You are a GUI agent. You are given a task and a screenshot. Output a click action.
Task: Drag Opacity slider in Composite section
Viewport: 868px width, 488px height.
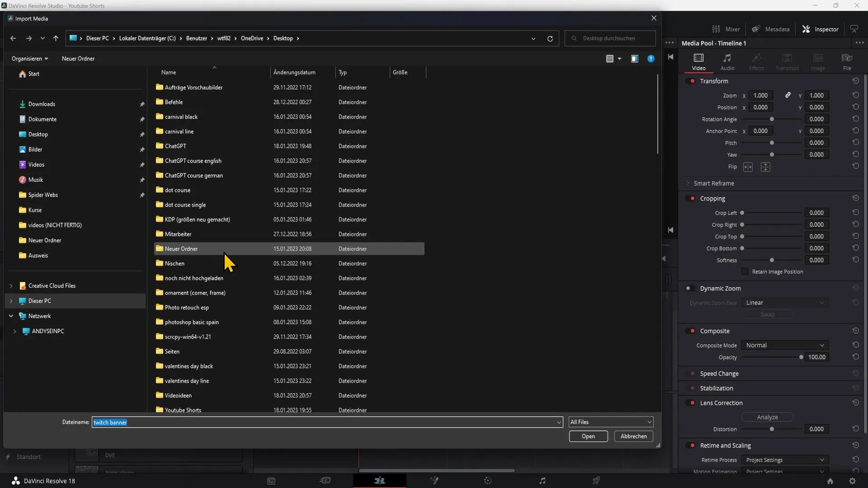pos(801,357)
